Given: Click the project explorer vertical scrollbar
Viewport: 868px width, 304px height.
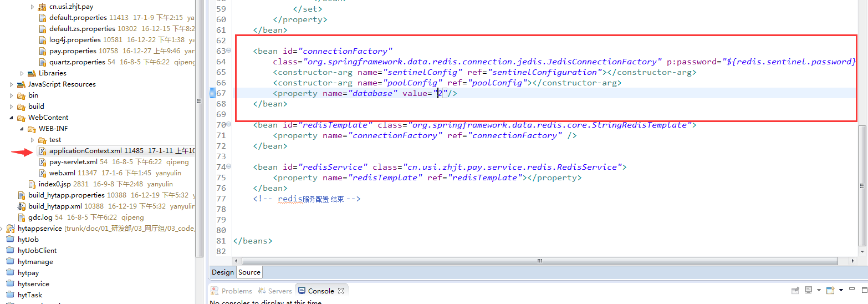Looking at the screenshot, I should (200, 128).
